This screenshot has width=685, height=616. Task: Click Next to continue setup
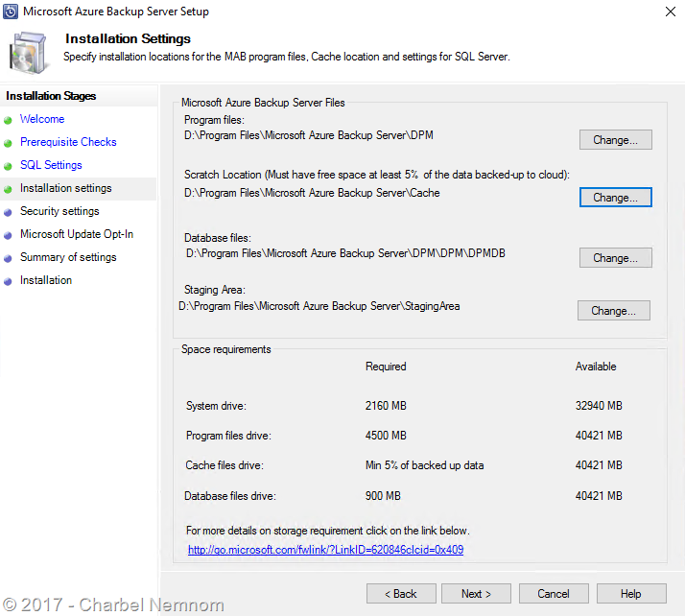point(476,594)
